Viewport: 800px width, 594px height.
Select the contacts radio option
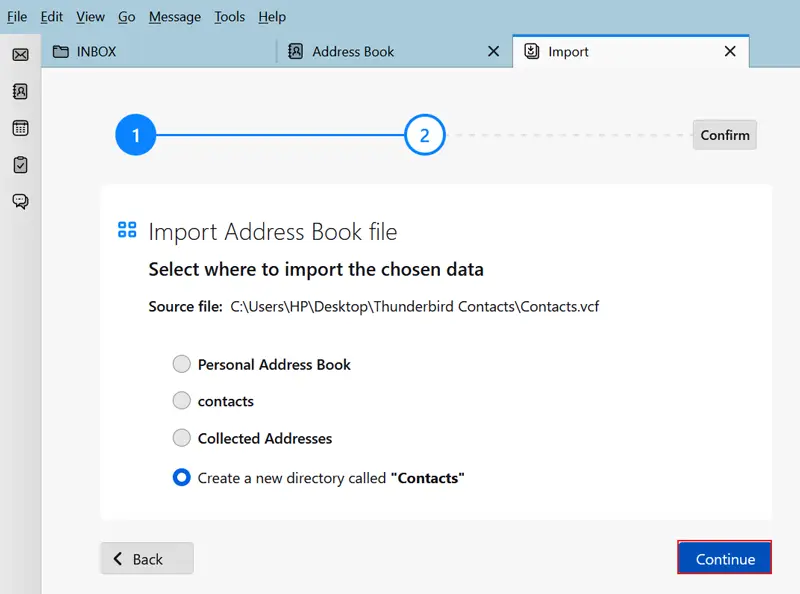[x=181, y=401]
